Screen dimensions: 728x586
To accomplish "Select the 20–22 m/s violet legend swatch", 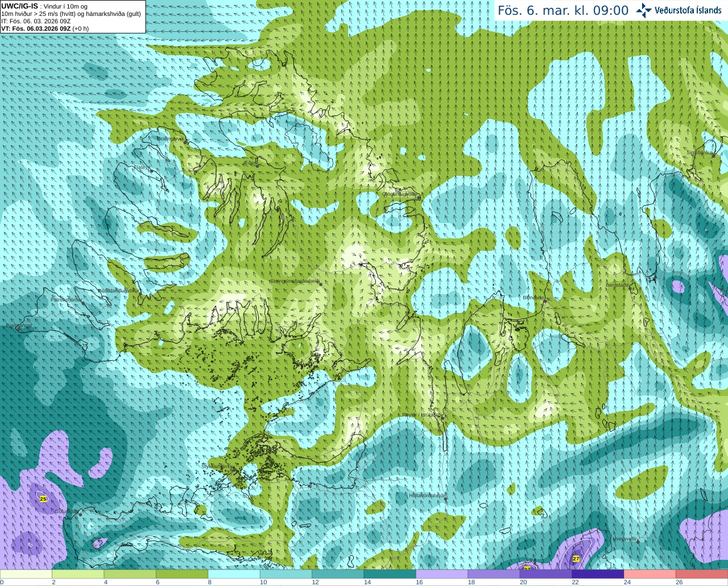I will tap(546, 574).
